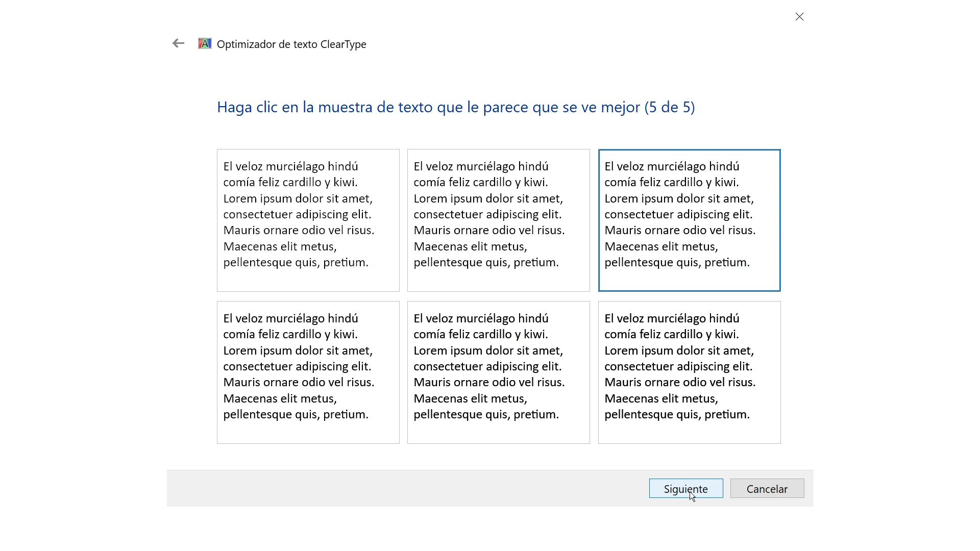
Task: Select the bottom-right text sample
Action: [x=689, y=372]
